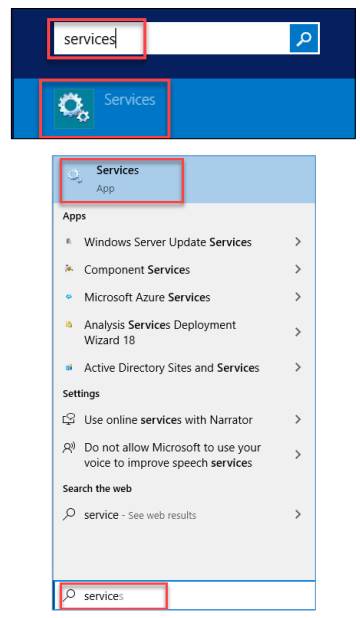Image resolution: width=360 pixels, height=618 pixels.
Task: Open speech services voice privacy setting
Action: click(184, 455)
